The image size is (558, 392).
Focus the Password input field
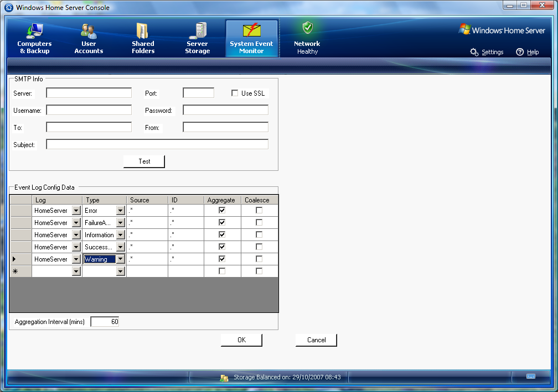226,110
